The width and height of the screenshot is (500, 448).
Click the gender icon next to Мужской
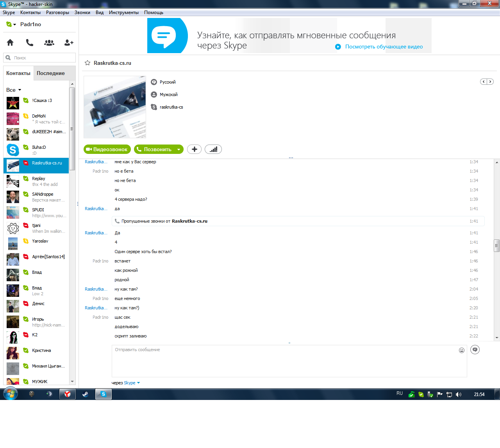154,95
